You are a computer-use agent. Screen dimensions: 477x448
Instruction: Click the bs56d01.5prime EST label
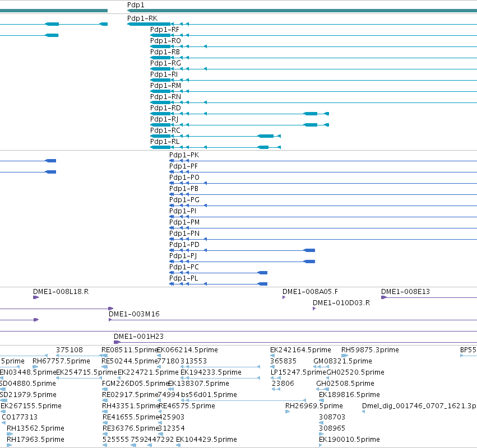[x=209, y=395]
